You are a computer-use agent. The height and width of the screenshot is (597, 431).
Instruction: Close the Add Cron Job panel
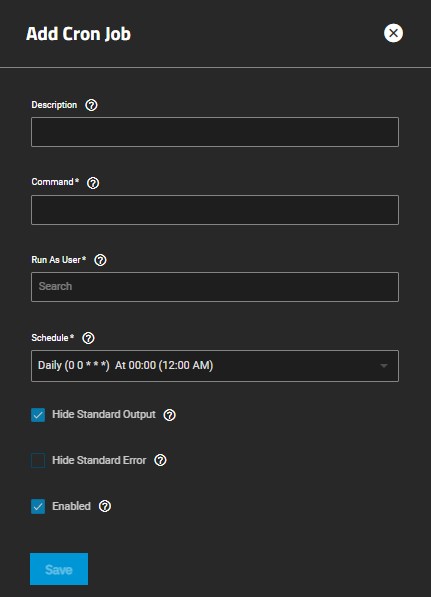[393, 33]
